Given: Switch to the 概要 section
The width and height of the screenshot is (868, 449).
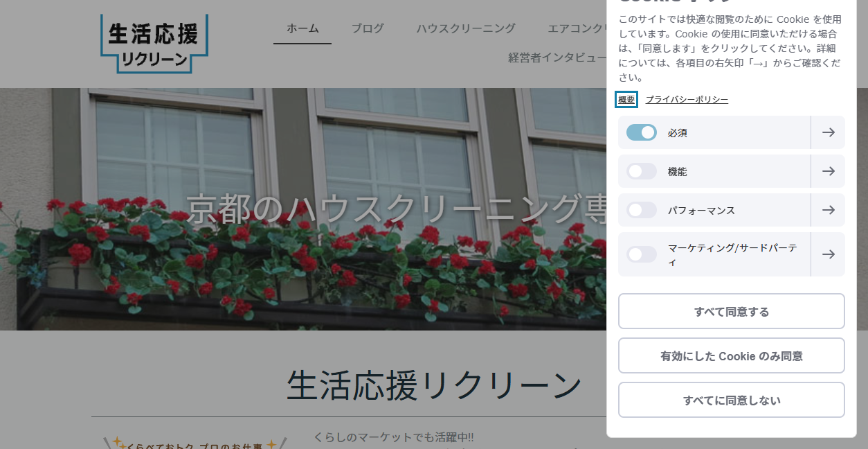Looking at the screenshot, I should click(626, 99).
